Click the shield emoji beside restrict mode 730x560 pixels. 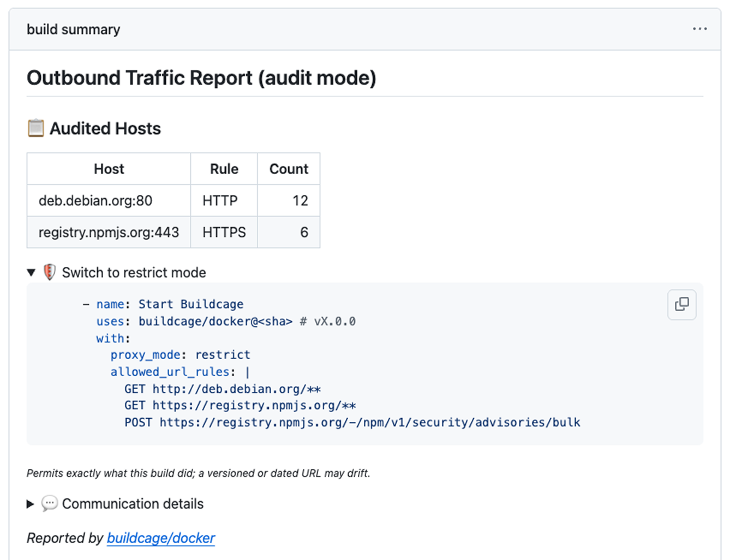pyautogui.click(x=50, y=272)
